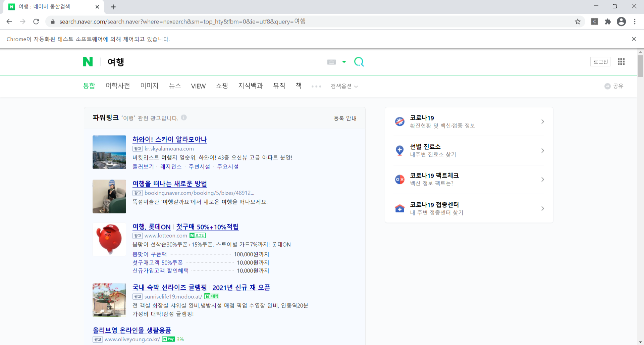644x345 pixels.
Task: Click the page vertical scrollbar thumb
Action: click(640, 66)
